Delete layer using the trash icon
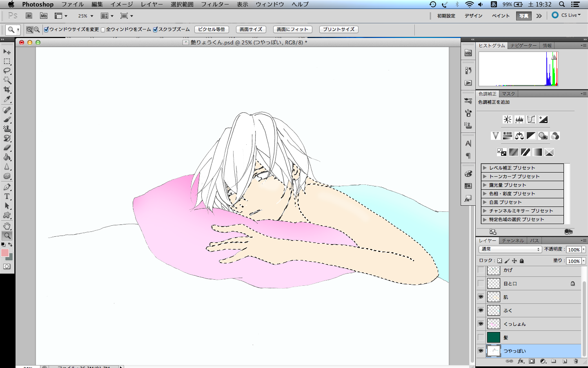The width and height of the screenshot is (588, 368). coord(576,361)
